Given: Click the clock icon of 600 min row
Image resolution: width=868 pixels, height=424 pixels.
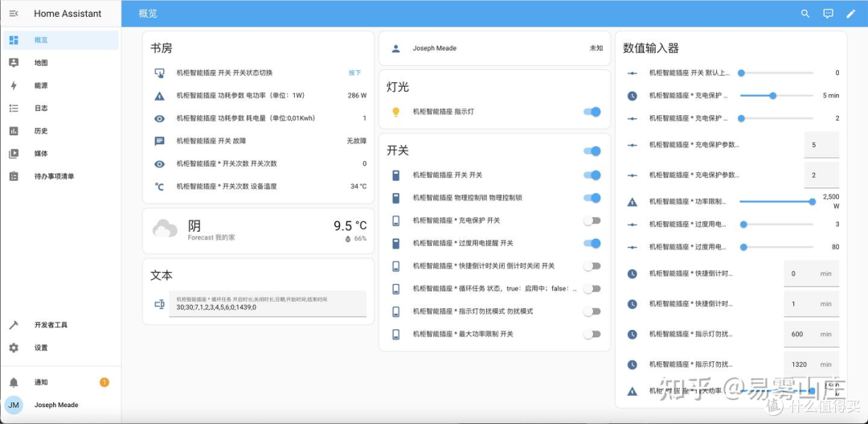Looking at the screenshot, I should pos(633,334).
